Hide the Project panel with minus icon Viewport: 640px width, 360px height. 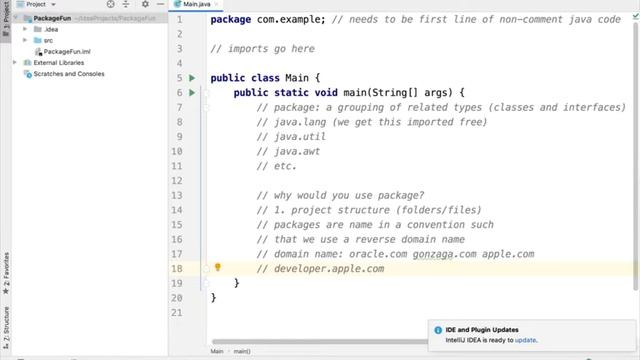(x=160, y=4)
